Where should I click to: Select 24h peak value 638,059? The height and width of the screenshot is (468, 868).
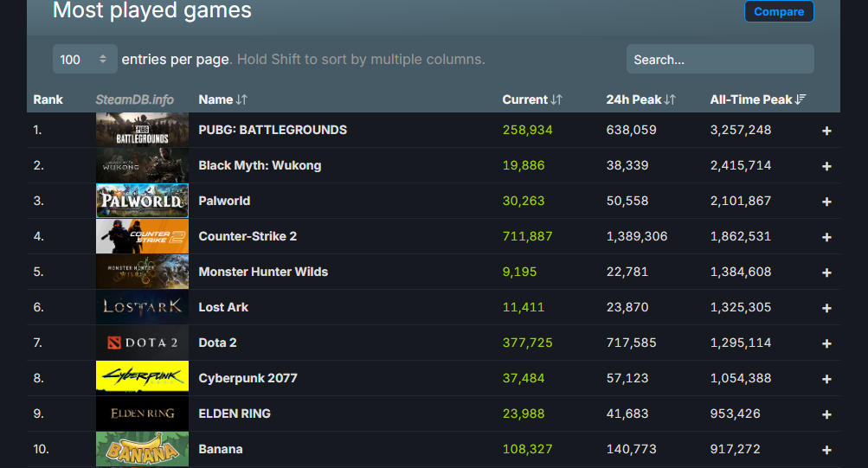pos(631,130)
